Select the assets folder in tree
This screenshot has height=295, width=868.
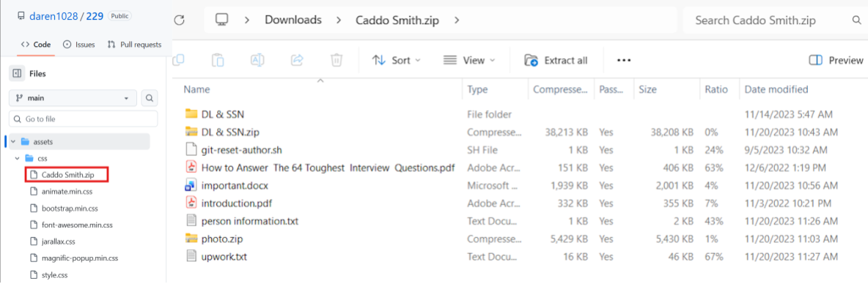click(x=78, y=141)
